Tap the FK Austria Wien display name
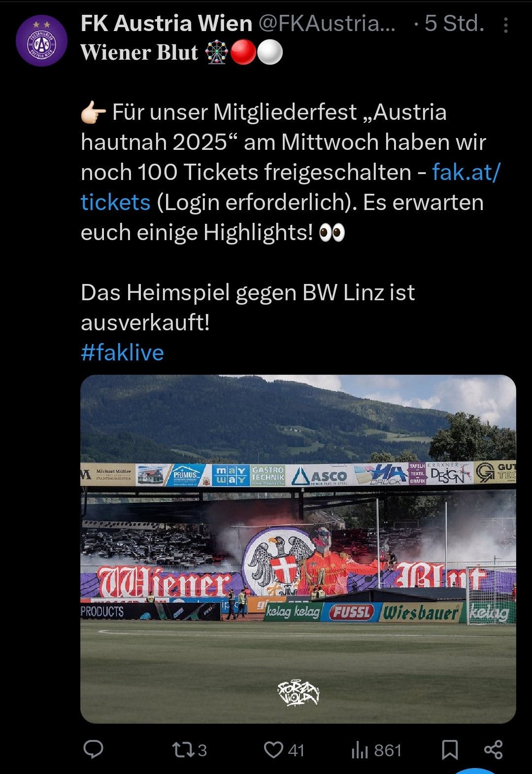Screen dimensions: 532x774 click(x=166, y=23)
